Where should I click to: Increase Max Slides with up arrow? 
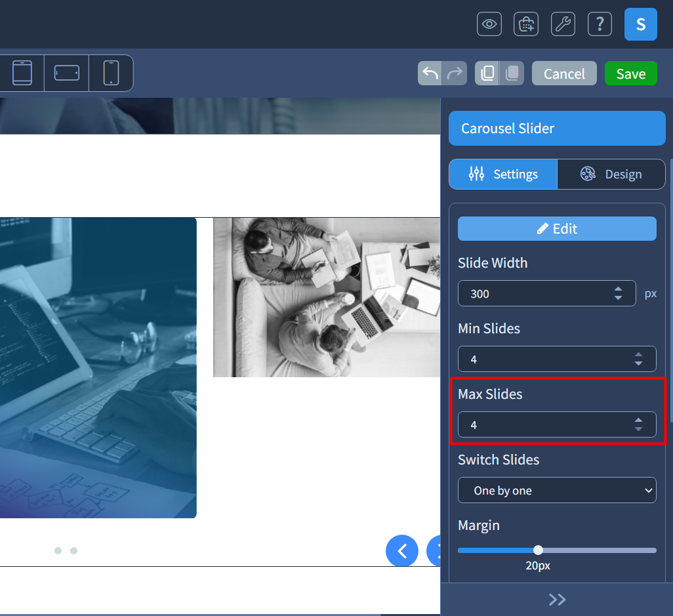pos(638,421)
